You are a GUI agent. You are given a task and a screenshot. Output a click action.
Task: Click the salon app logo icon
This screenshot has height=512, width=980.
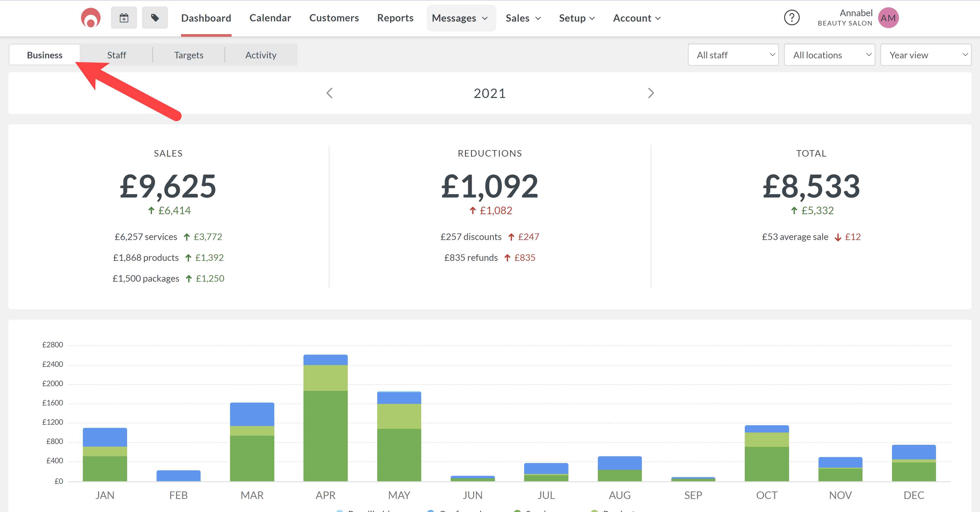[91, 18]
